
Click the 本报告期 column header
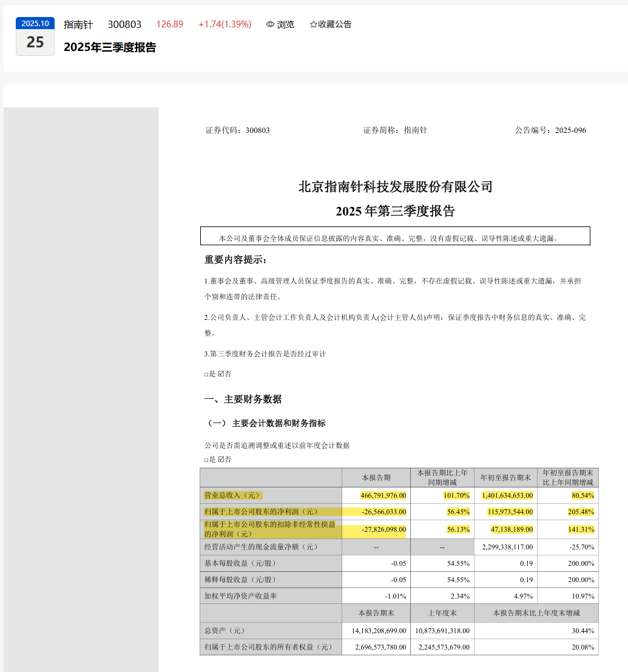pos(376,477)
